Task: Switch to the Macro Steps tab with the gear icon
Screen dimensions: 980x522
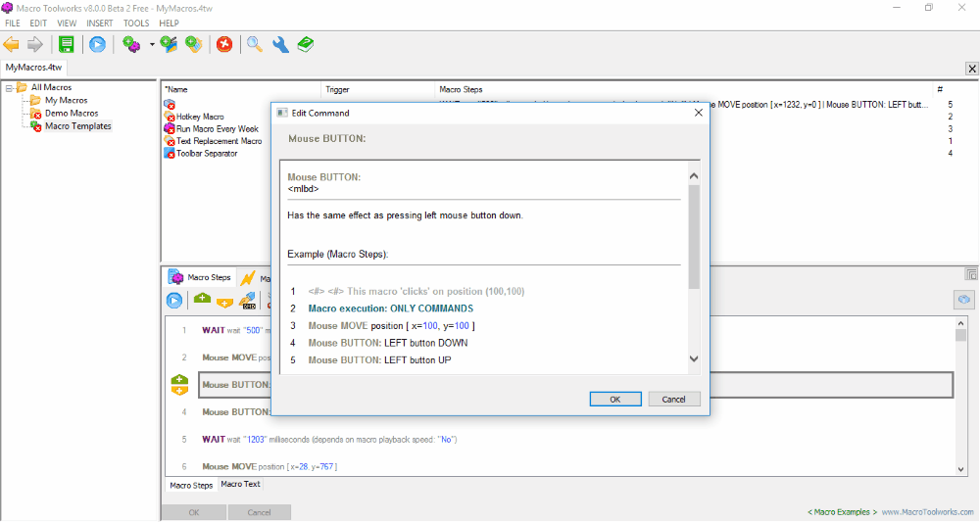Action: (201, 277)
